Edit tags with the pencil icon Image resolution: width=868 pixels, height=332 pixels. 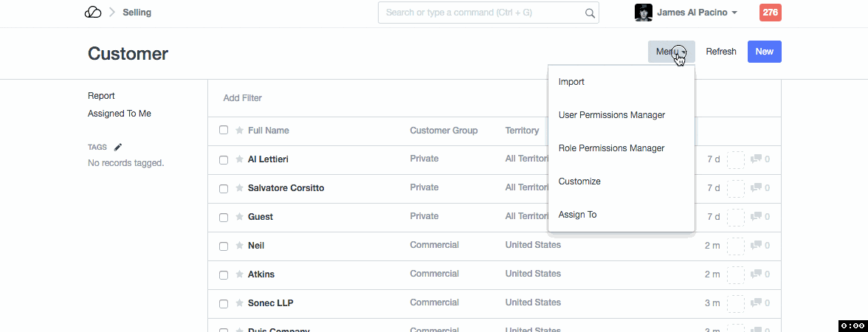[118, 147]
